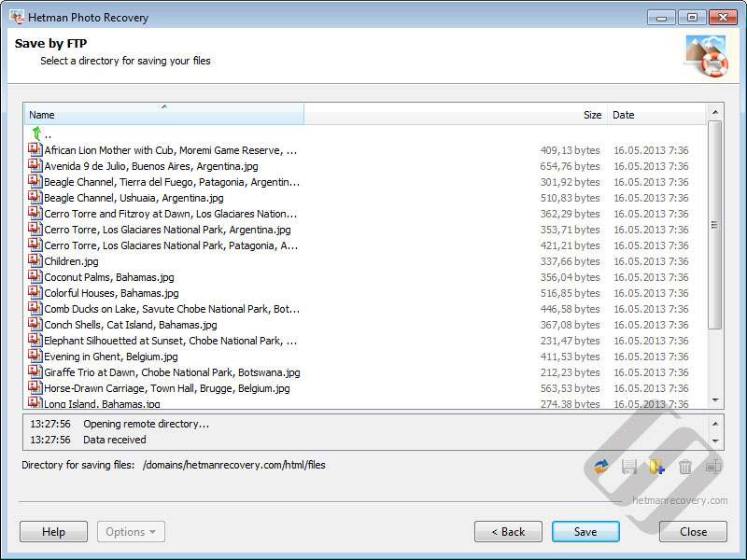
Task: Click the refresh directory icon
Action: tap(601, 467)
